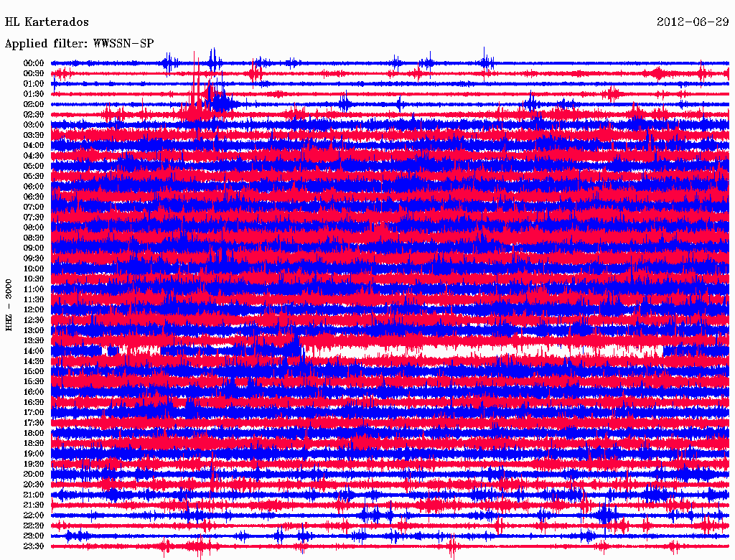Click the 07:30 time label

pyautogui.click(x=34, y=218)
